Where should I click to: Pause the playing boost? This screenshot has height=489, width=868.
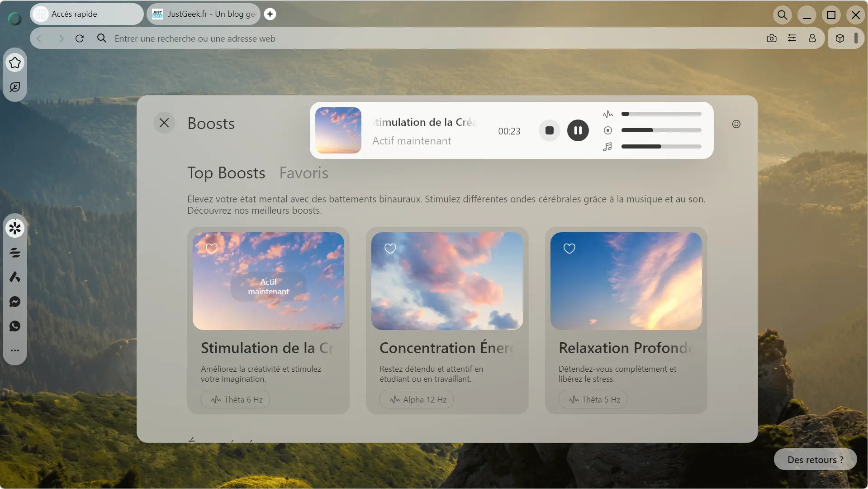point(578,130)
